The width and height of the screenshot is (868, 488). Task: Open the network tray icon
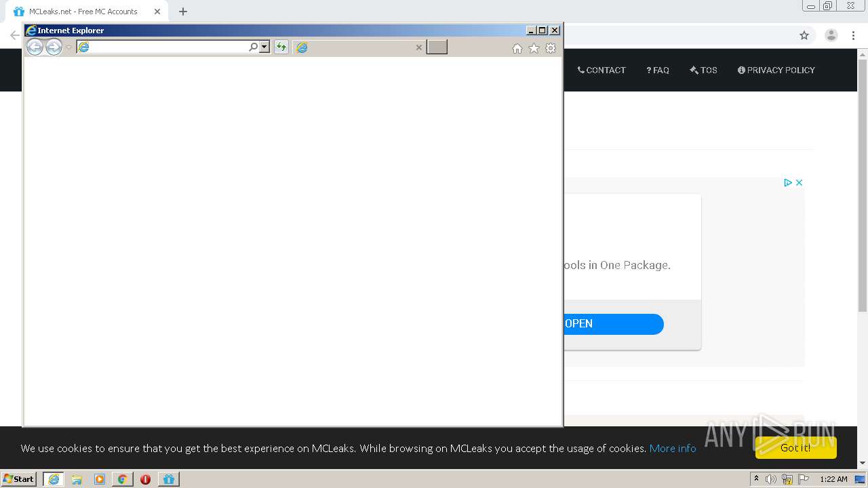click(787, 479)
